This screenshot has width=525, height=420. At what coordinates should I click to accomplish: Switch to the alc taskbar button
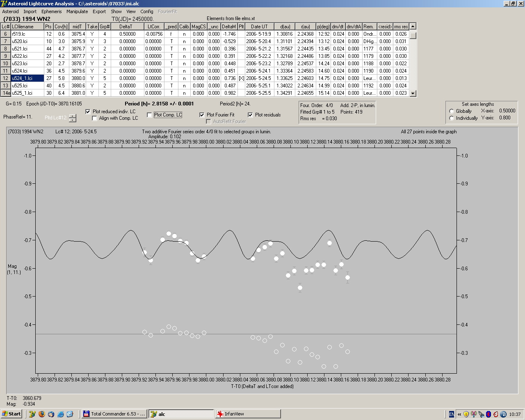181,414
